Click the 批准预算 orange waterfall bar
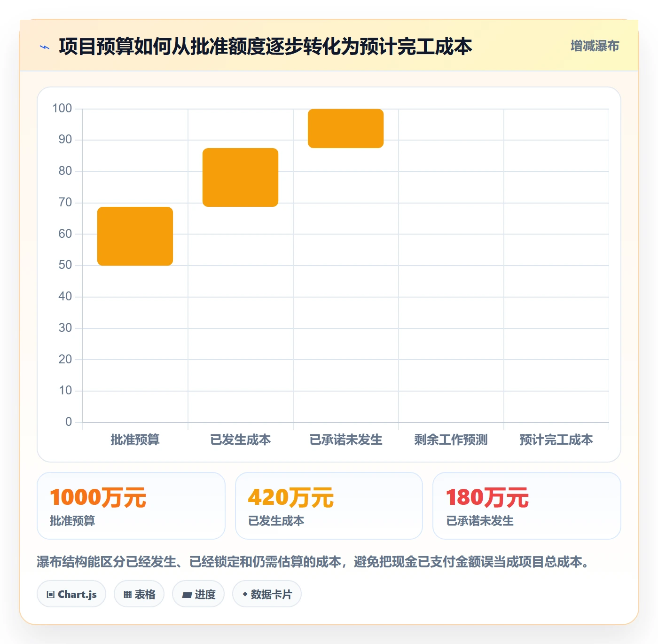Screen dimensions: 658x644 click(135, 236)
